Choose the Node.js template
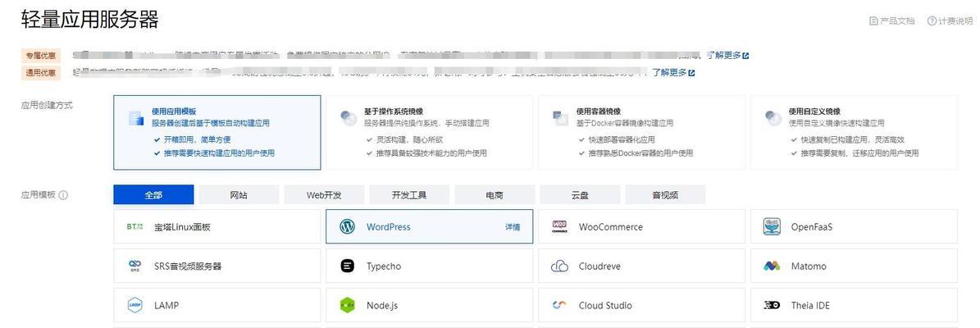980x328 pixels. click(430, 306)
